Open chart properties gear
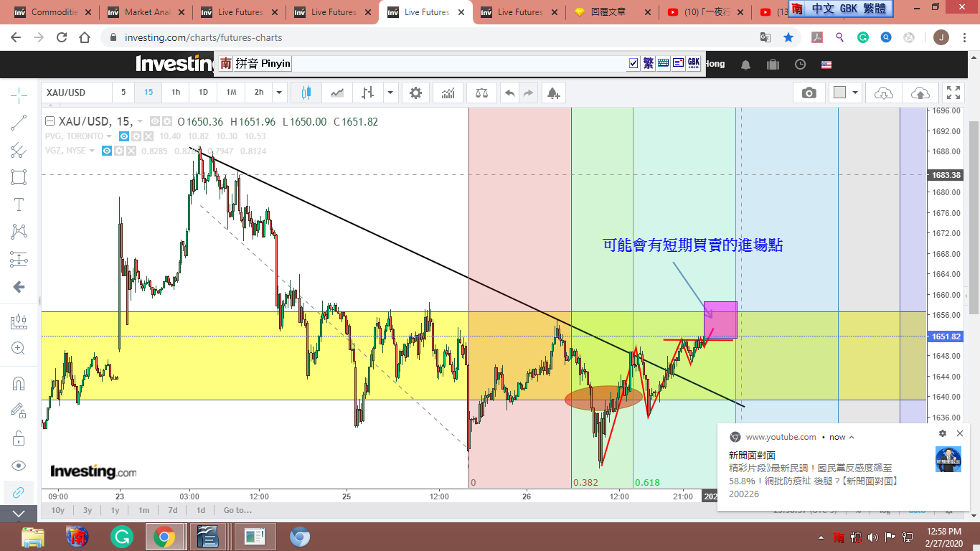This screenshot has height=551, width=980. point(415,93)
